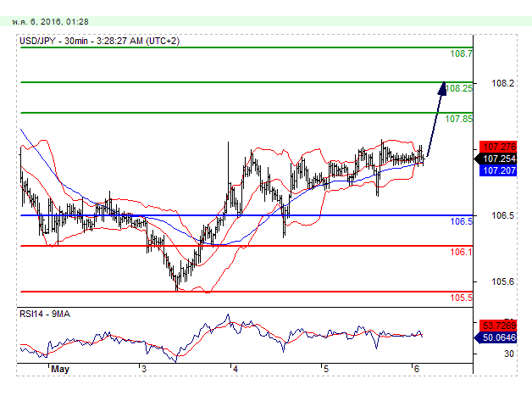Click the May label on date axis
Viewport: 532px width, 401px height.
pyautogui.click(x=59, y=370)
